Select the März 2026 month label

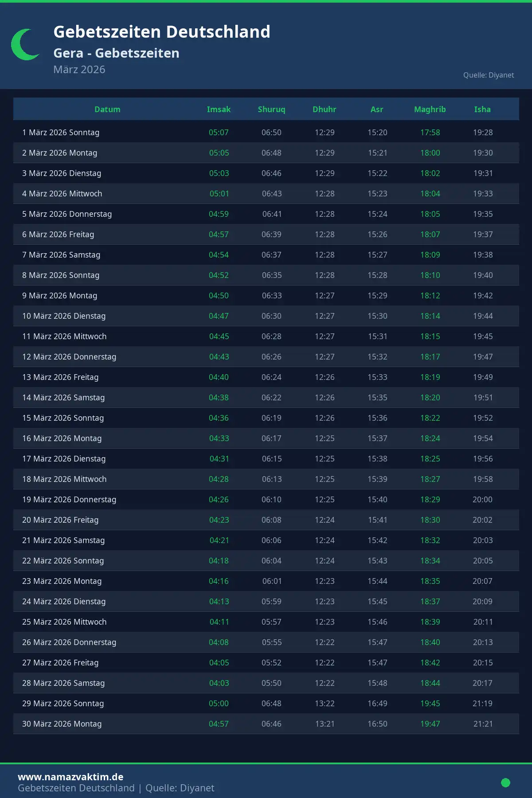click(x=79, y=70)
